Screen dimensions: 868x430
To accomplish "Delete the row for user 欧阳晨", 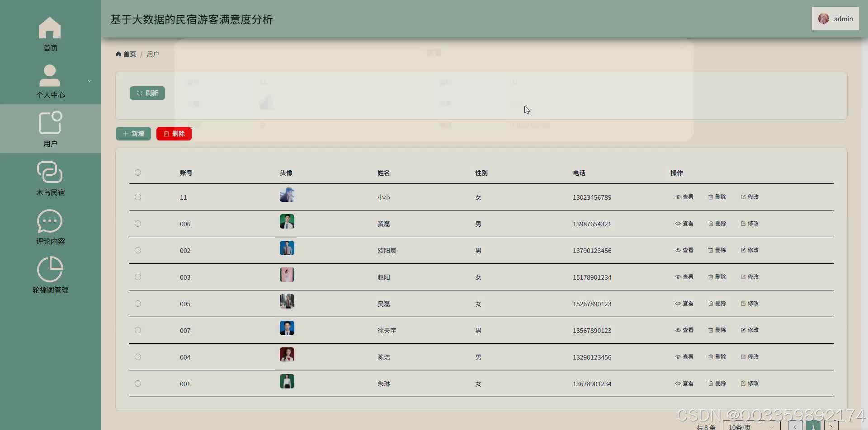I will [x=717, y=250].
